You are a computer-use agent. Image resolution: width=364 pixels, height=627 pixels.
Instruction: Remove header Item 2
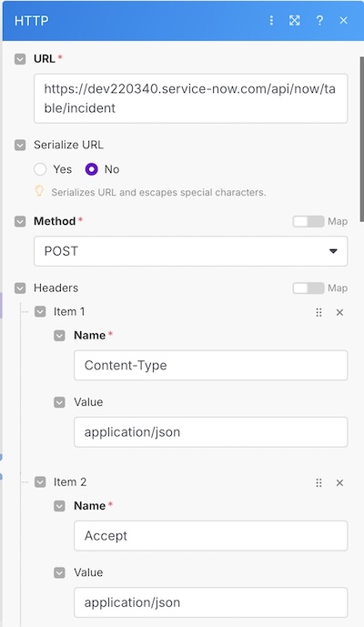(x=339, y=482)
